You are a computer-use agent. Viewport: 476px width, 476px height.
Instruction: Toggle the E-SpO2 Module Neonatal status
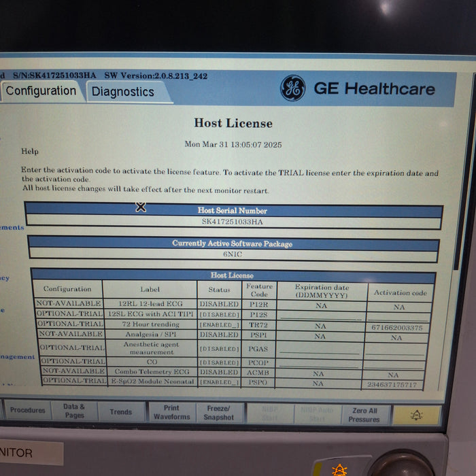click(x=219, y=384)
